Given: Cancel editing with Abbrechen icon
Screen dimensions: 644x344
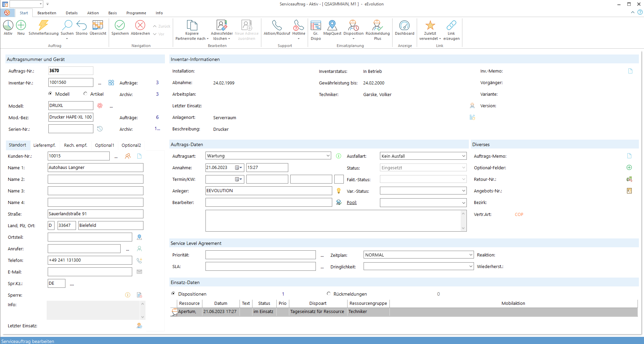Looking at the screenshot, I should point(140,25).
